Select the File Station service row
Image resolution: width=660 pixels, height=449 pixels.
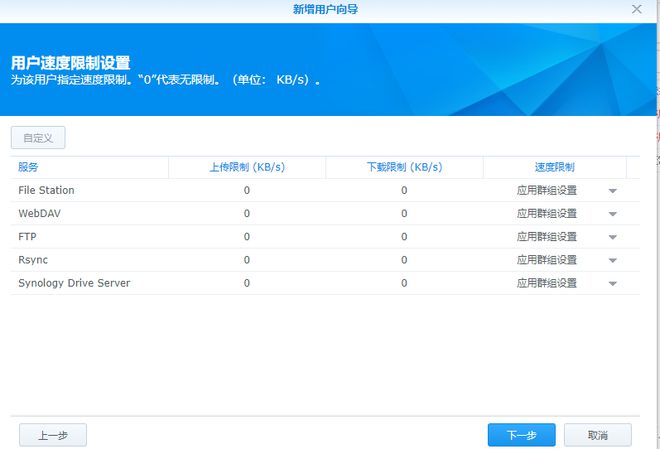point(47,190)
